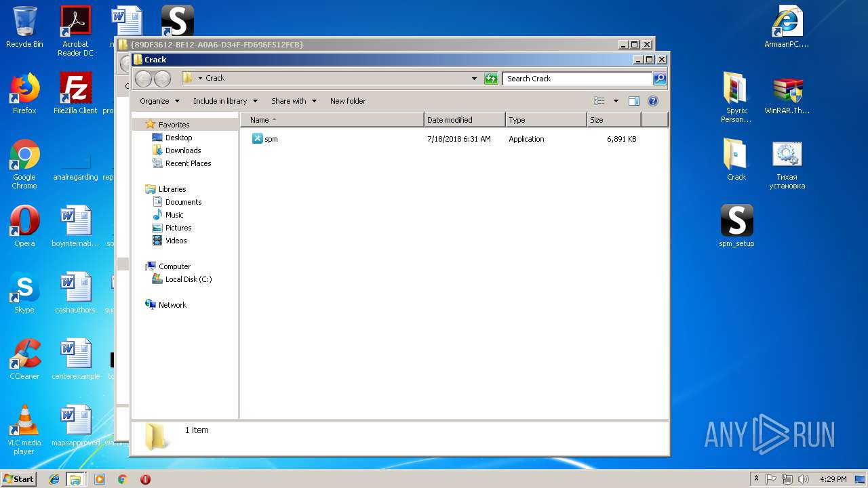Screen dimensions: 868x488
Task: Click the Back navigation arrow in Crack window
Action: (143, 79)
